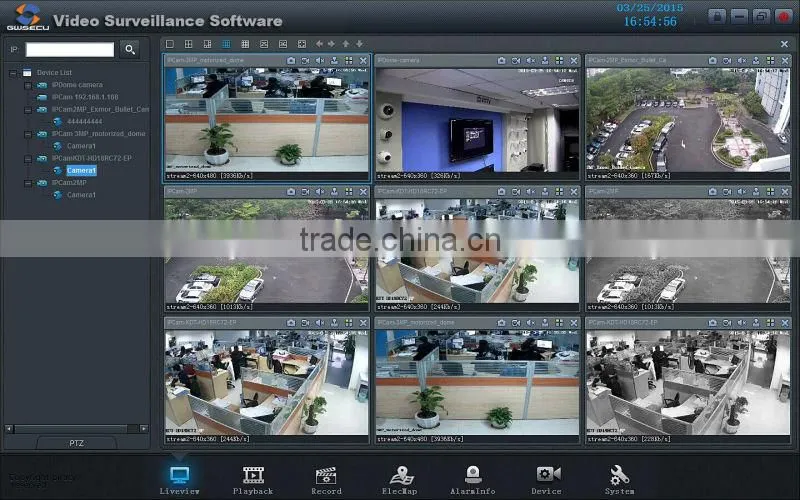Click the IP search input field
Image resolution: width=800 pixels, height=500 pixels.
click(70, 49)
